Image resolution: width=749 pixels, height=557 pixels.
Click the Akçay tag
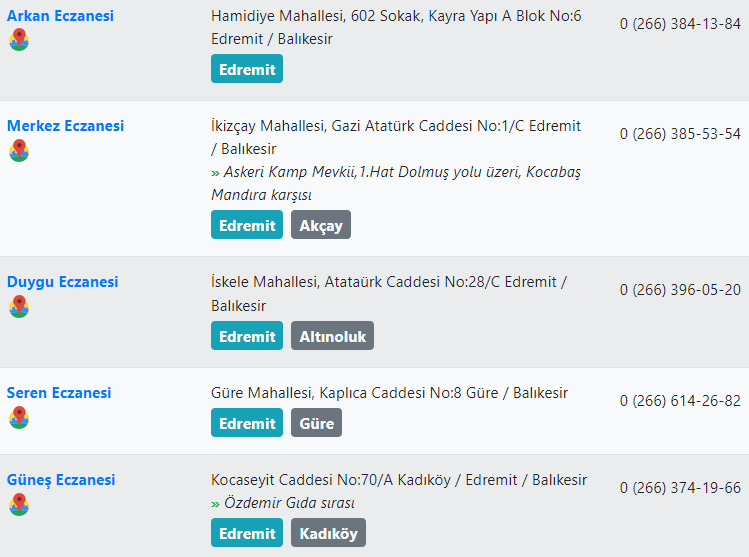coord(321,225)
